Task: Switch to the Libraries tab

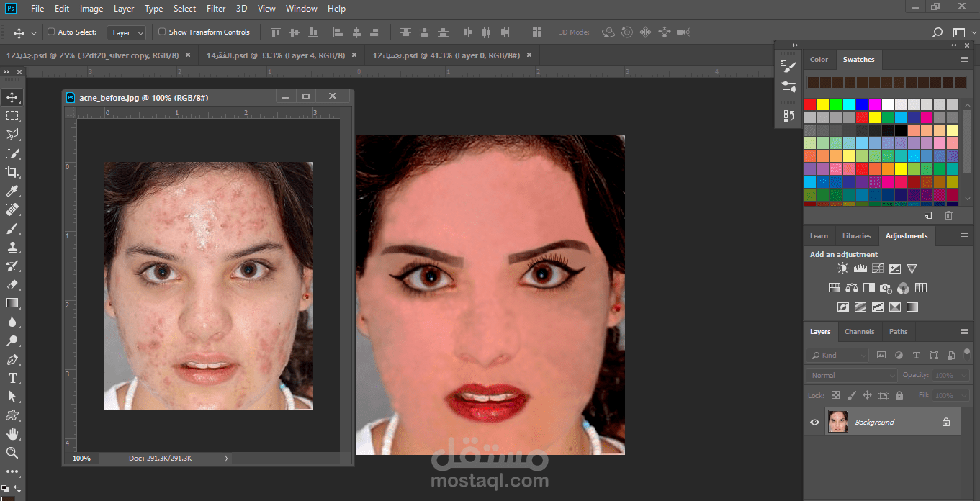Action: (856, 236)
